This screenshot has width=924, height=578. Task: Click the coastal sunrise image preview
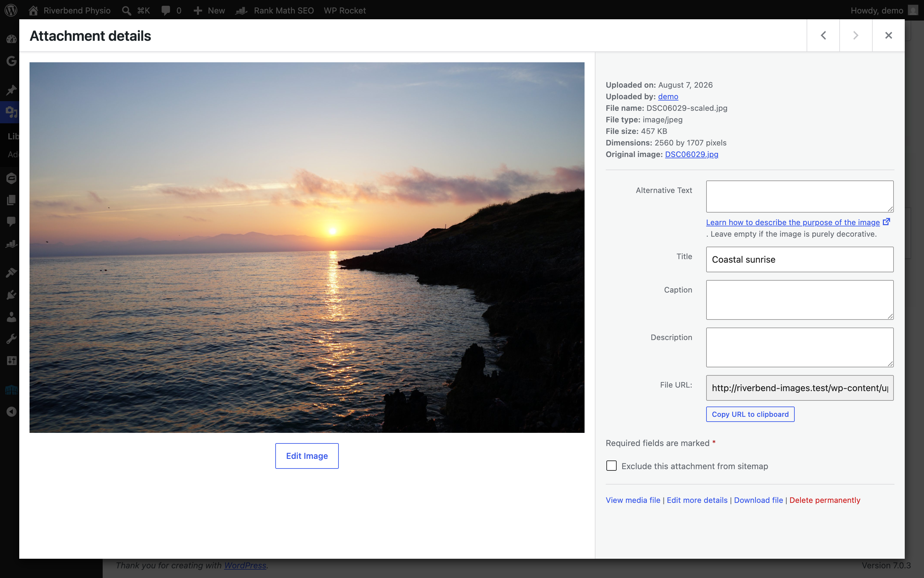[307, 247]
